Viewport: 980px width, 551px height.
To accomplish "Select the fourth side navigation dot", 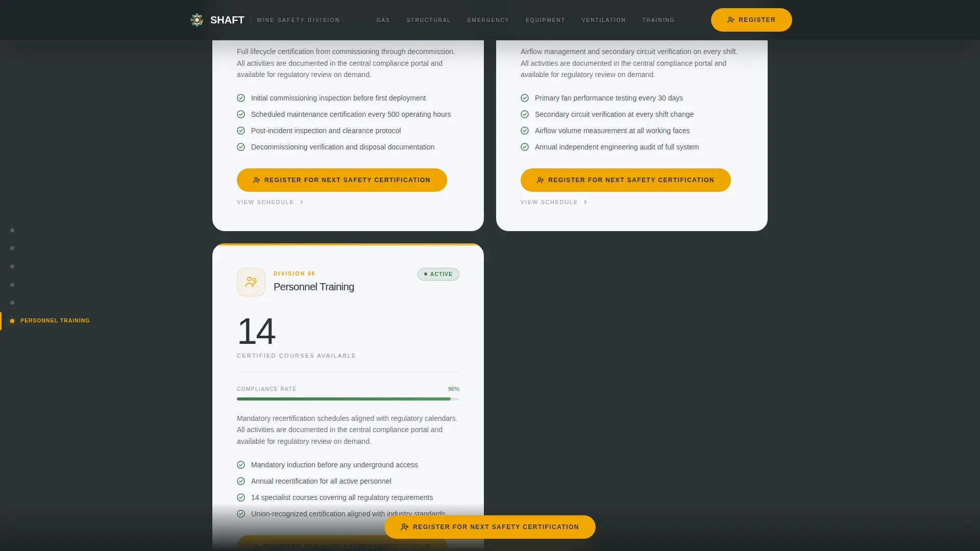I will pyautogui.click(x=12, y=285).
